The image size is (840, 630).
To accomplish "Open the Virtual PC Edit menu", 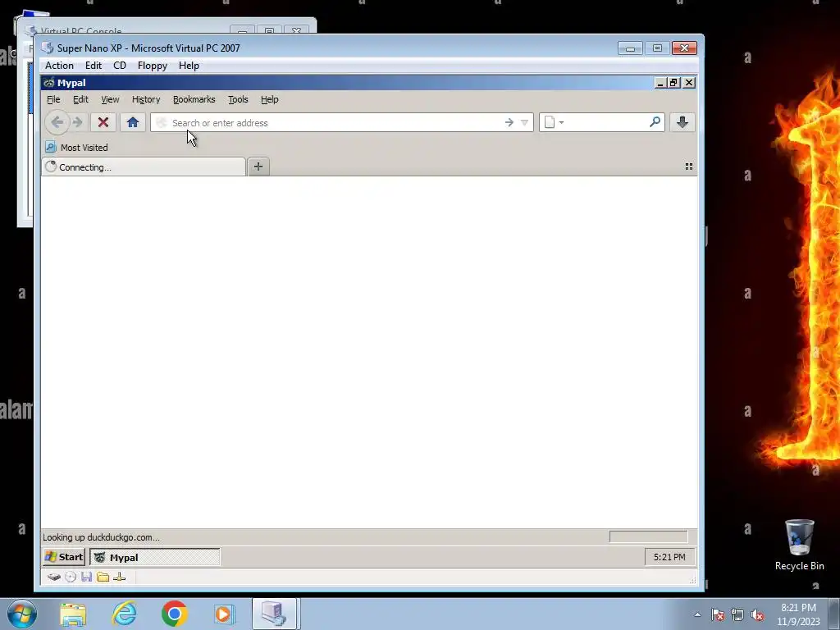I will [94, 66].
